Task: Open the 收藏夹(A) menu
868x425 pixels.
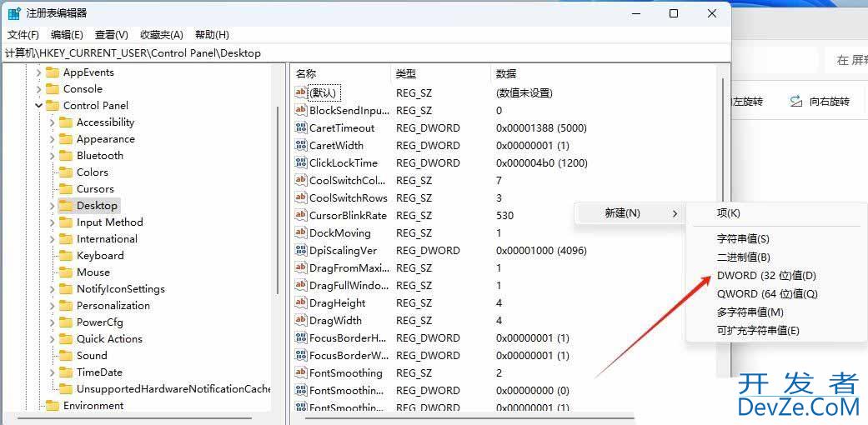Action: pos(162,35)
